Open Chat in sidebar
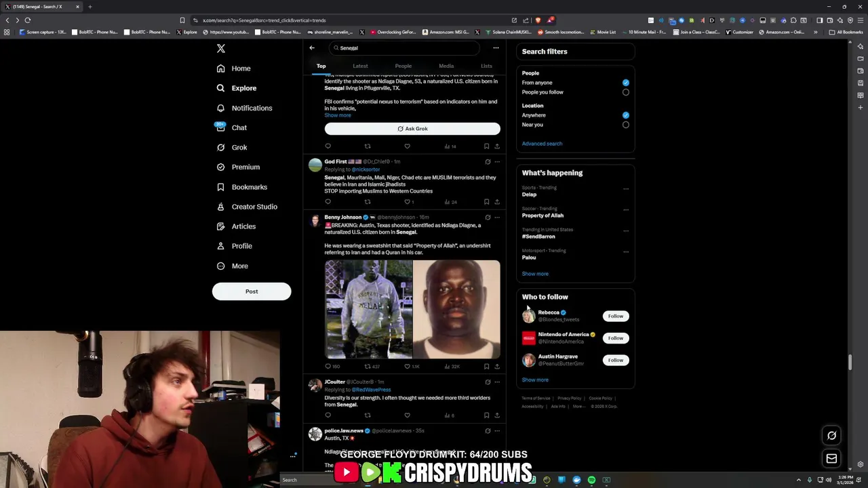The image size is (868, 488). pos(231,127)
